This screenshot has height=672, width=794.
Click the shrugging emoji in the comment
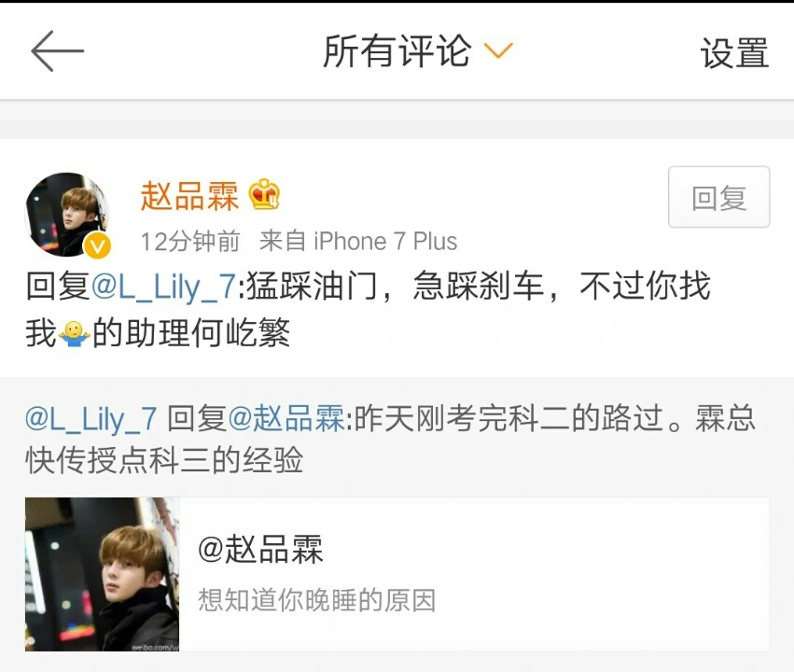(x=75, y=334)
